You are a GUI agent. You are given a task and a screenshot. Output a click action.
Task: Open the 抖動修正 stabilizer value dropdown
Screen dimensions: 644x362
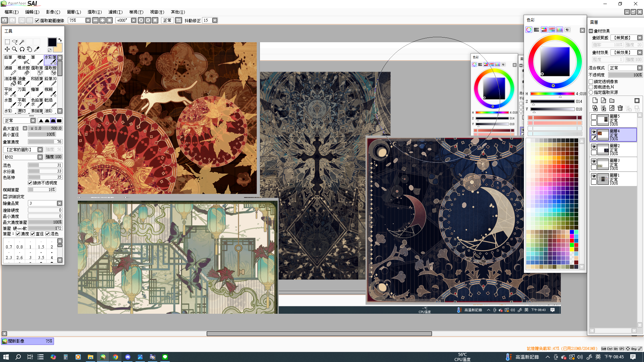(x=215, y=20)
